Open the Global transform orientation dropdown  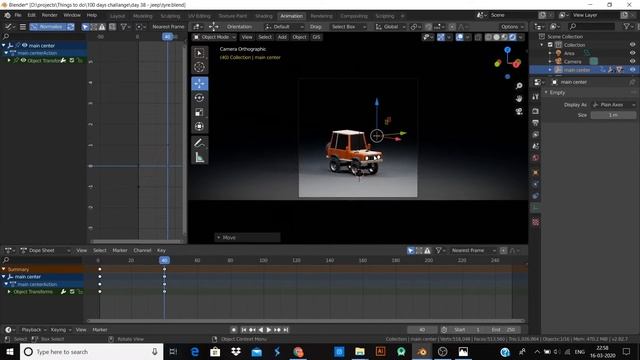click(x=390, y=27)
